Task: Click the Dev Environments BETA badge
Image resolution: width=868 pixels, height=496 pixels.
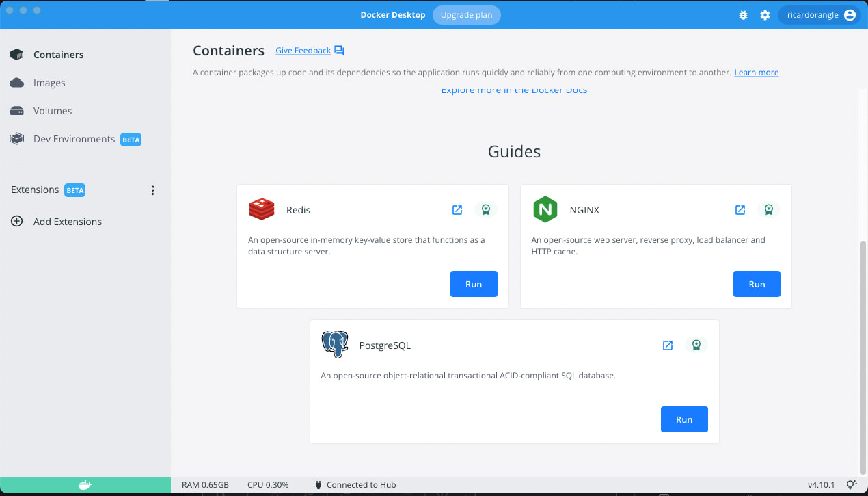Action: [131, 140]
